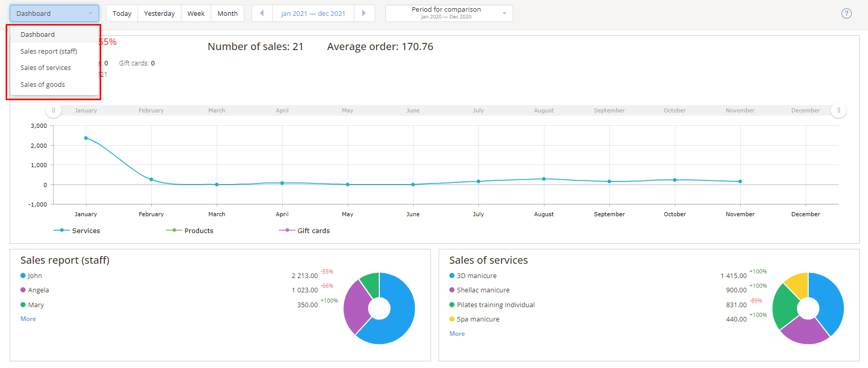Grab the left chart range slider handle
The height and width of the screenshot is (368, 868).
[x=54, y=110]
